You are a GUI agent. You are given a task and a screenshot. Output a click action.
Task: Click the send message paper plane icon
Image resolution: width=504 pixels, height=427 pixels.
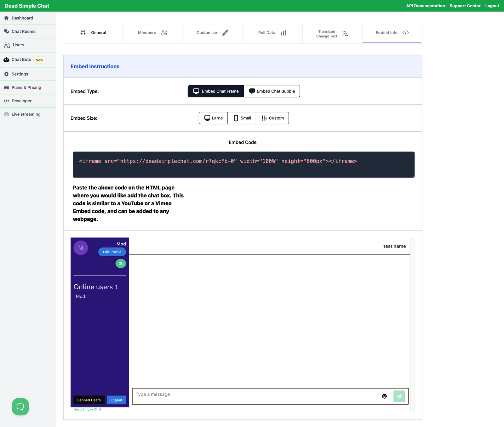(399, 396)
